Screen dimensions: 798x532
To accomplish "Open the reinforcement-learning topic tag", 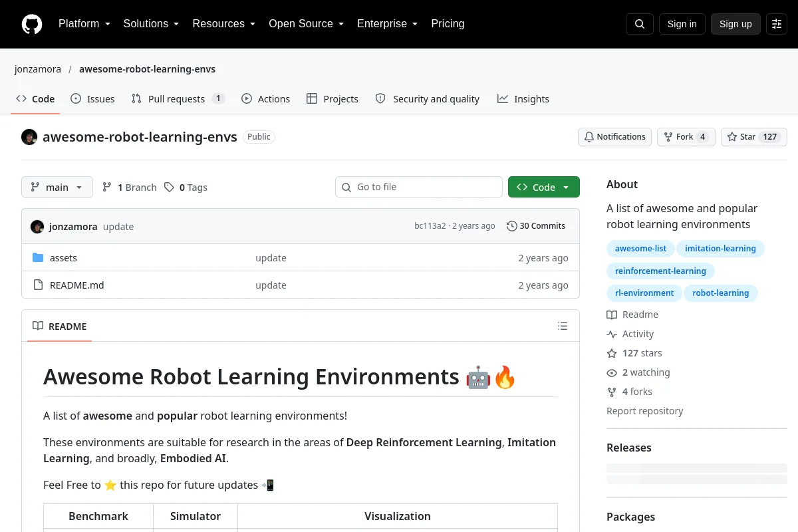I will 660,271.
